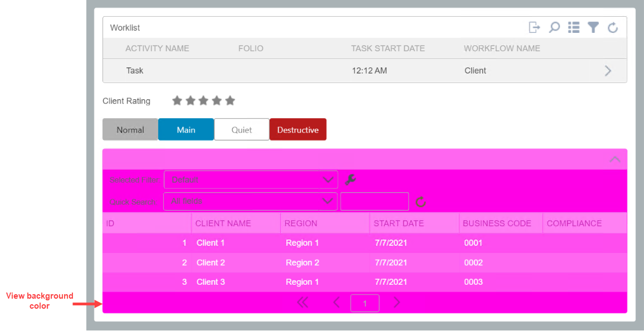Click the worklist list layout icon

click(x=574, y=27)
